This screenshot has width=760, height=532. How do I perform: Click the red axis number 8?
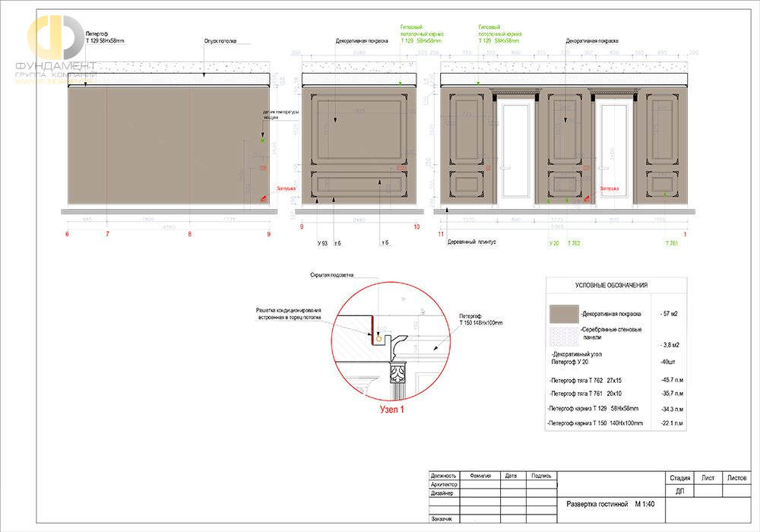pos(189,234)
